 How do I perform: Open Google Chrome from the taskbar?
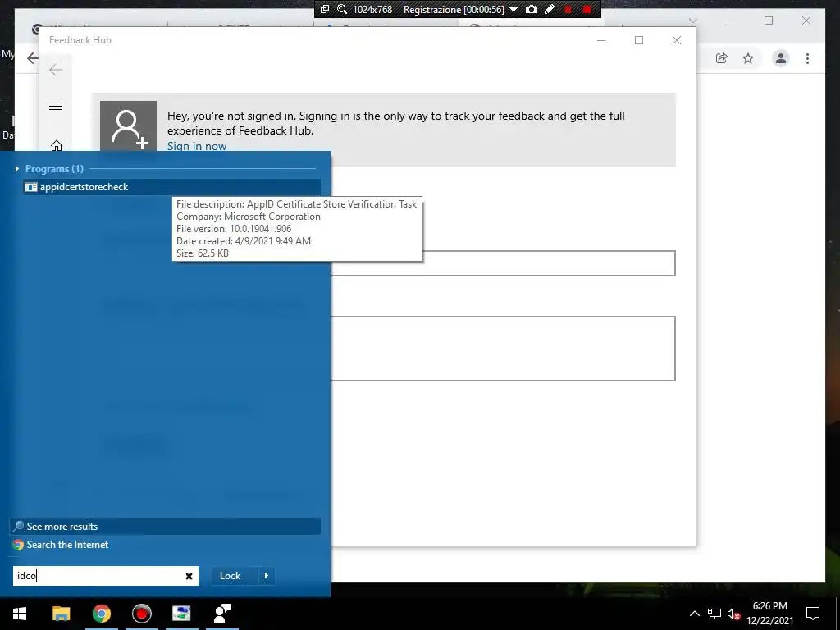pyautogui.click(x=101, y=614)
